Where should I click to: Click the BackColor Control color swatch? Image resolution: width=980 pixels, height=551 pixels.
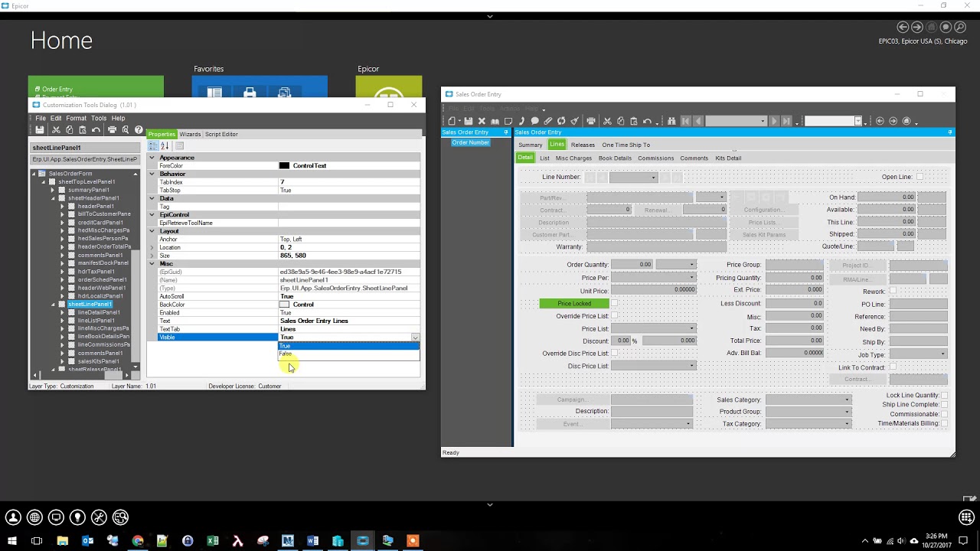[x=284, y=305]
